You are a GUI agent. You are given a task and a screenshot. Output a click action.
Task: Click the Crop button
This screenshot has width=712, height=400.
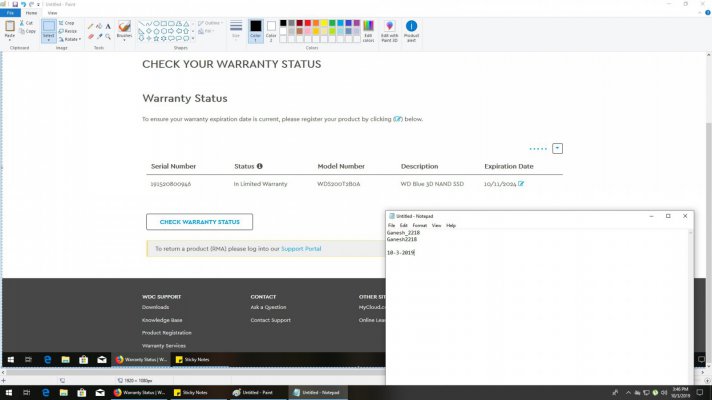point(66,23)
